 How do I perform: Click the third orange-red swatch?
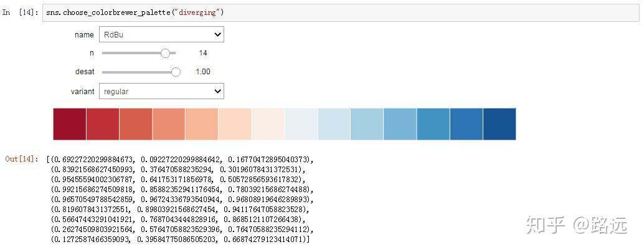(x=136, y=124)
